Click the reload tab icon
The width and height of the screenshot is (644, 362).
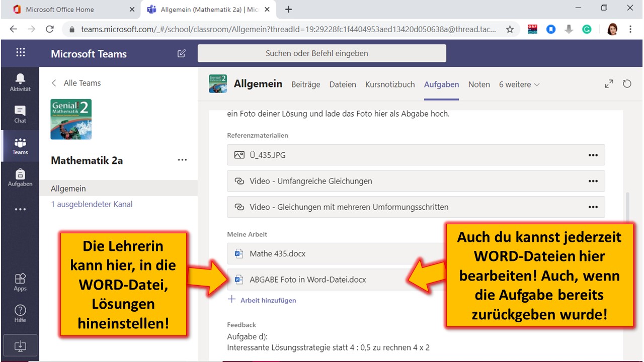click(x=627, y=84)
